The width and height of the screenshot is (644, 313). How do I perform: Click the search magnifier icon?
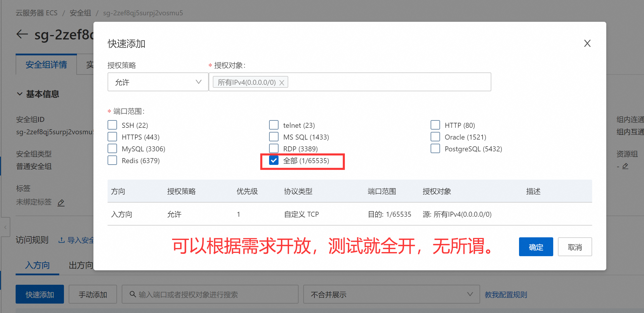click(x=133, y=294)
